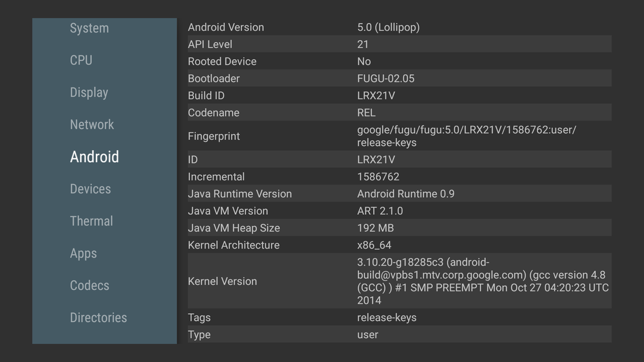Click the Kernel Version details row
644x362 pixels.
click(398, 281)
